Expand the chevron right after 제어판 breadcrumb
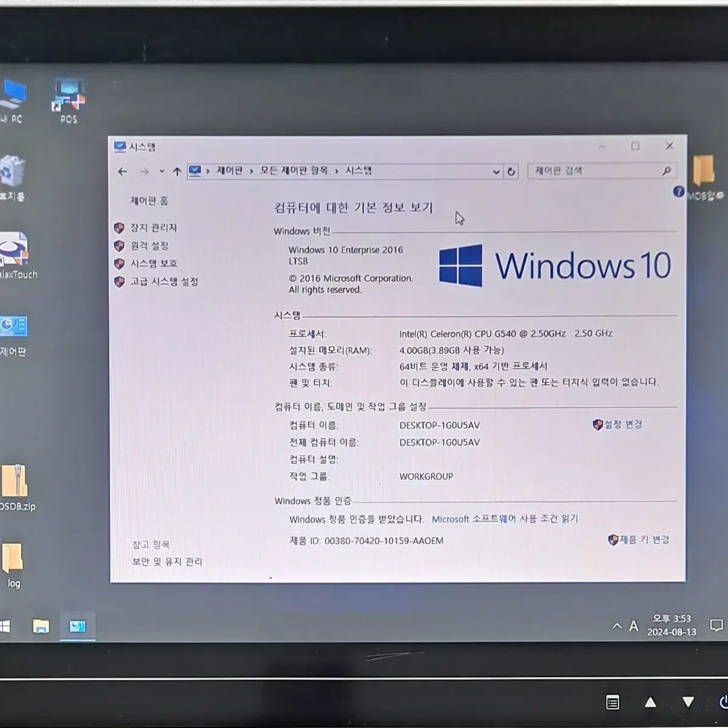Viewport: 728px width, 728px height. pyautogui.click(x=251, y=171)
